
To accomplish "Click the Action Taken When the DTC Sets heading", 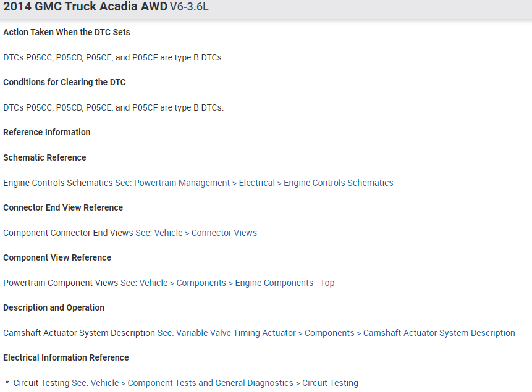I will (67, 32).
